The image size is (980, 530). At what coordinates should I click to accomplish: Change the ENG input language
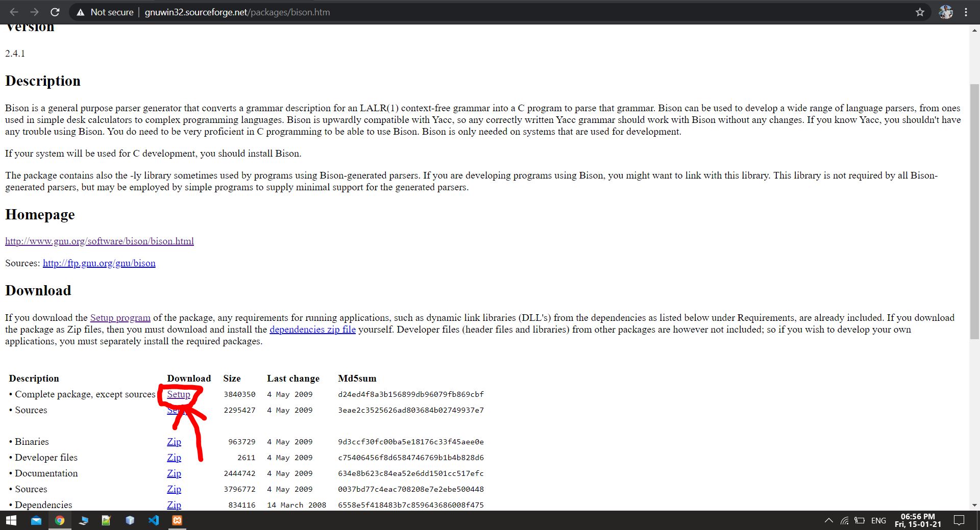pyautogui.click(x=878, y=520)
